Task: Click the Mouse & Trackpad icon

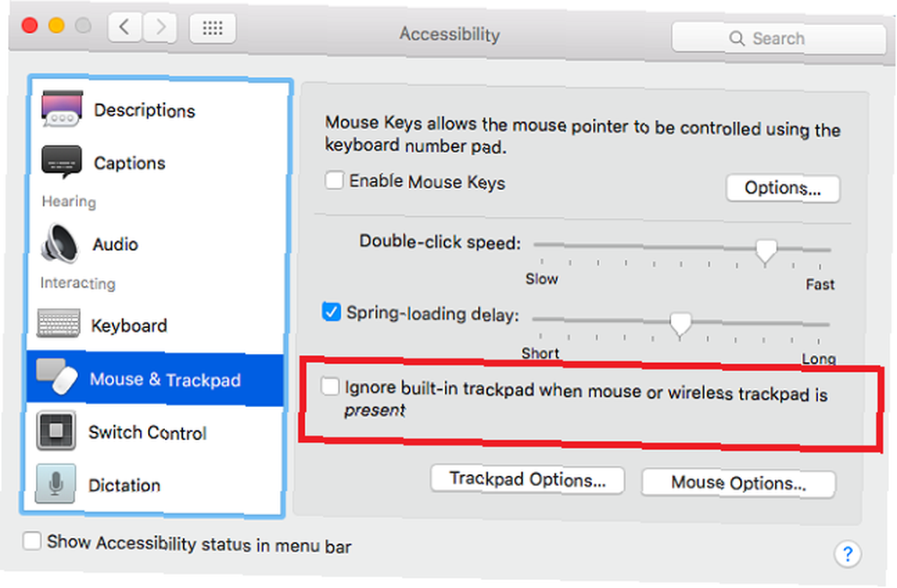Action: [x=57, y=379]
